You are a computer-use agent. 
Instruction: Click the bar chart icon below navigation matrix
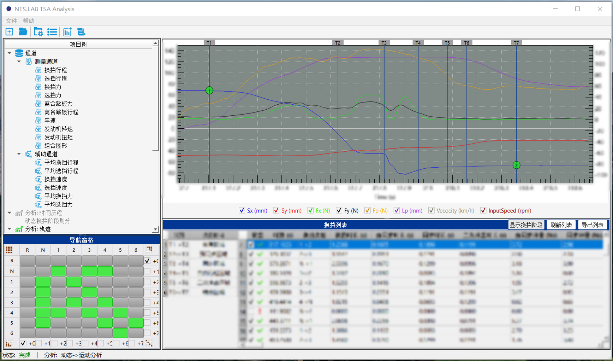click(x=9, y=343)
